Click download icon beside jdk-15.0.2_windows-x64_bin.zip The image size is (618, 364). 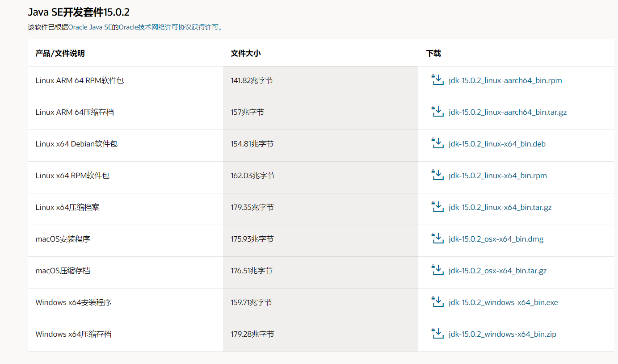437,334
